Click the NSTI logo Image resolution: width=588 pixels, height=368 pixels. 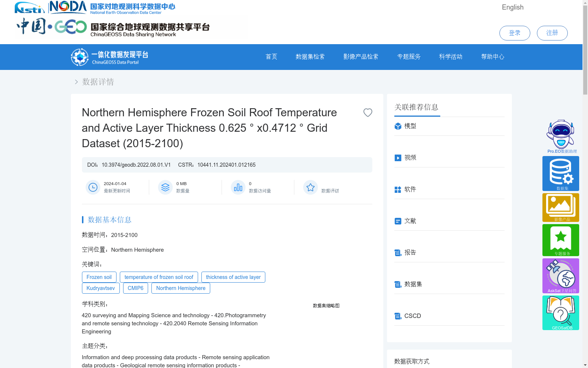tap(29, 7)
